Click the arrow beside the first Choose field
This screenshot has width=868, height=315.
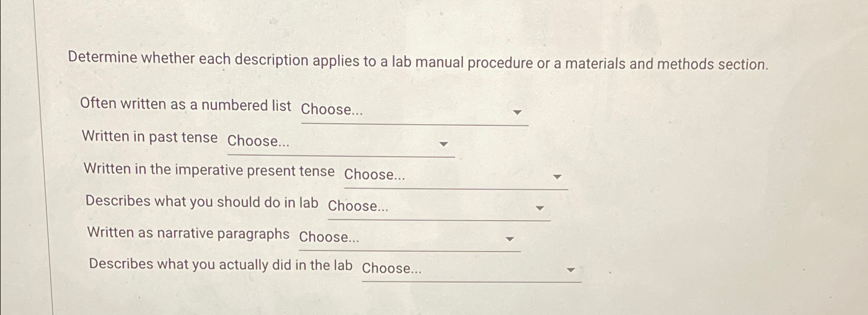[518, 112]
